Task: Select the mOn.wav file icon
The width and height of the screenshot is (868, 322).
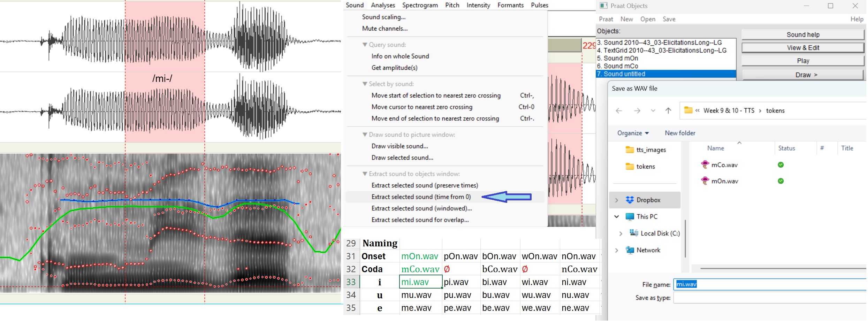Action: (705, 181)
